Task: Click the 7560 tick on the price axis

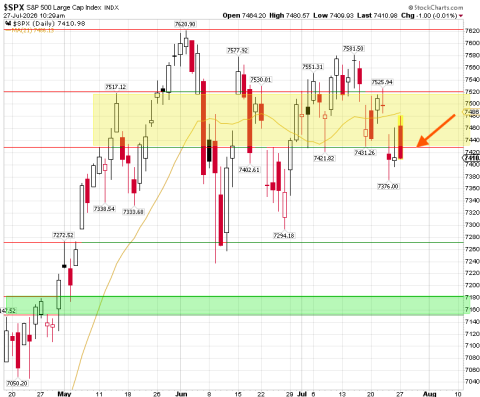Action: point(472,67)
